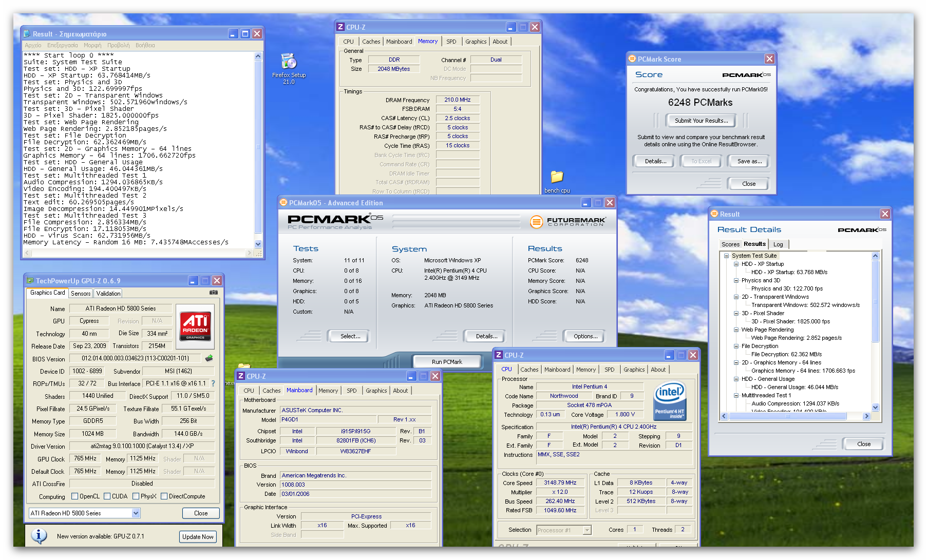Image resolution: width=927 pixels, height=560 pixels.
Task: Click the Close button in PCMark Score window
Action: pos(749,184)
